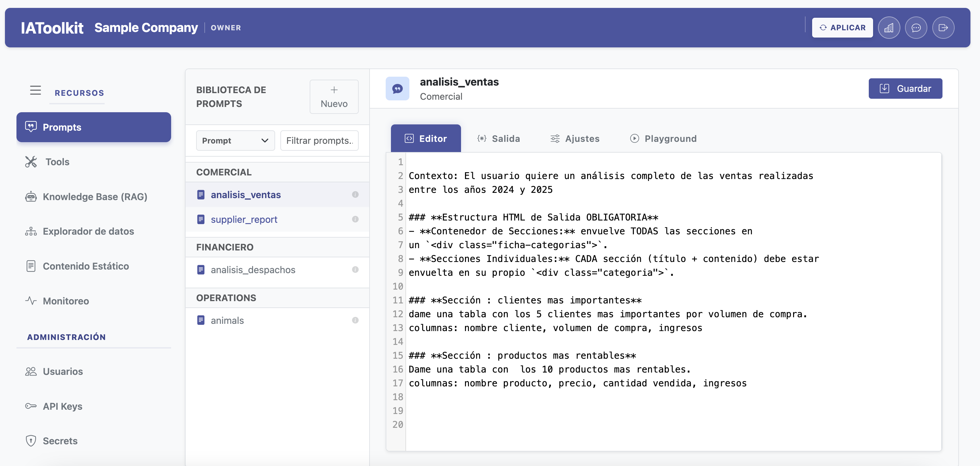Click inside the Filtrar prompts field
Screen dimensions: 980x466
tap(320, 141)
